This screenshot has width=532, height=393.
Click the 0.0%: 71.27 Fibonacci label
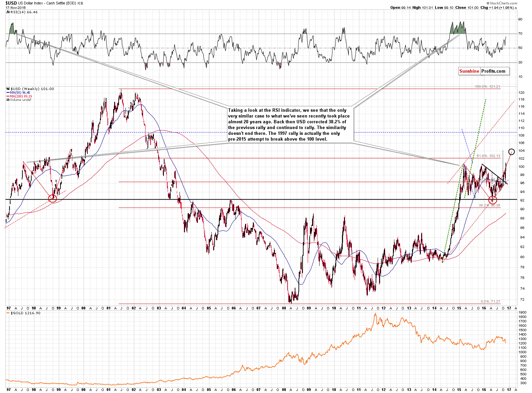pos(491,301)
